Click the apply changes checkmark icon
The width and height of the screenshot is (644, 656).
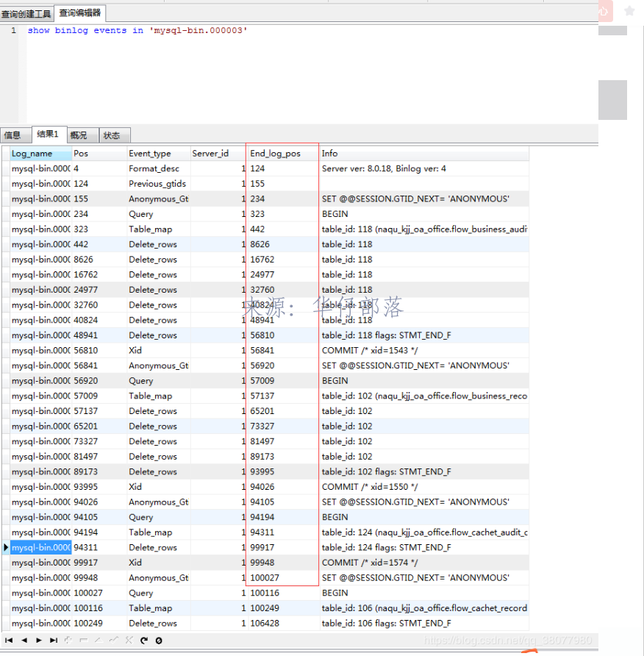click(114, 640)
